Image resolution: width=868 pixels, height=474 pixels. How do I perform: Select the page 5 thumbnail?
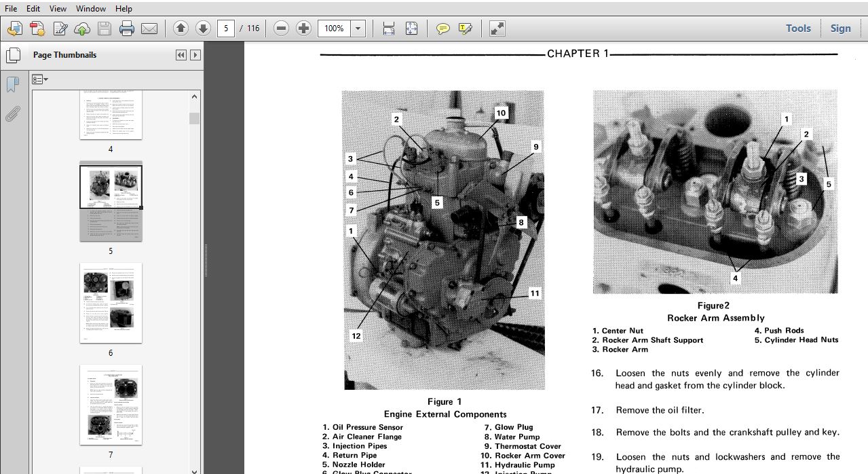(111, 201)
